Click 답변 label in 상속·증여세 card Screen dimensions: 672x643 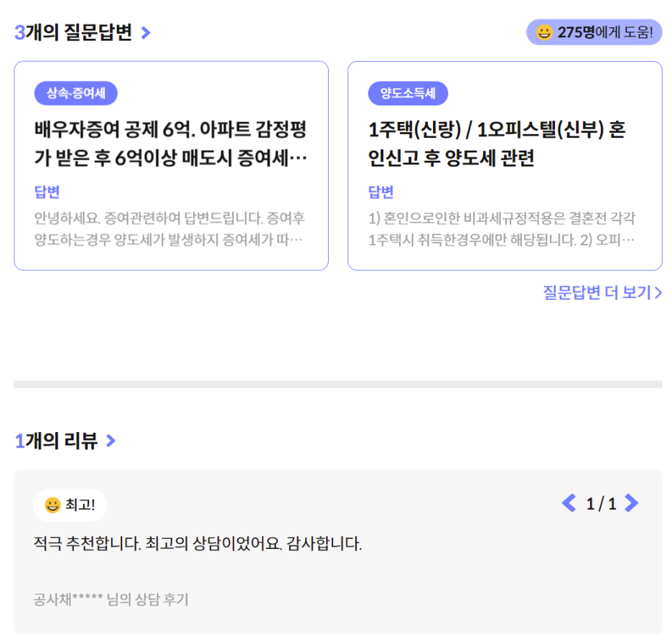47,192
